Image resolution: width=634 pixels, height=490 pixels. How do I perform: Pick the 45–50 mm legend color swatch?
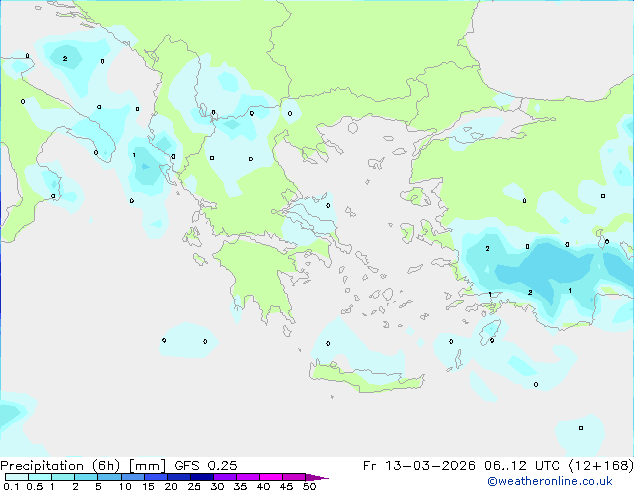pos(294,477)
